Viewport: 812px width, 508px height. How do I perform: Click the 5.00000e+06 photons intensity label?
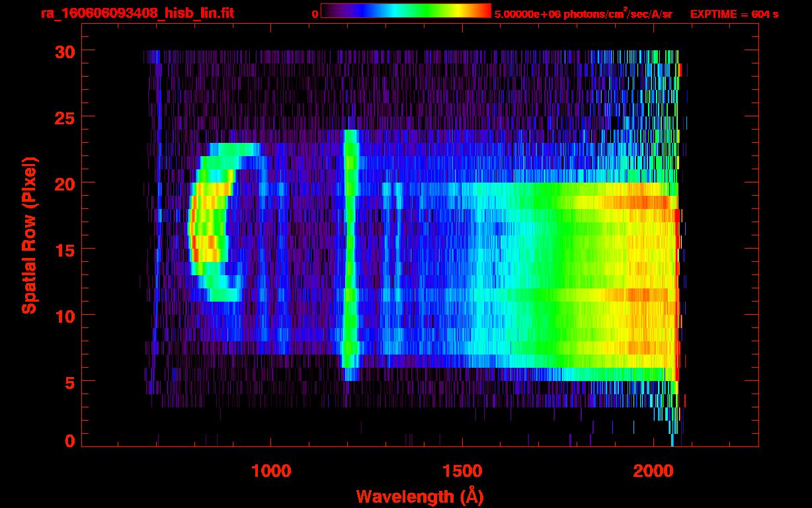(583, 14)
